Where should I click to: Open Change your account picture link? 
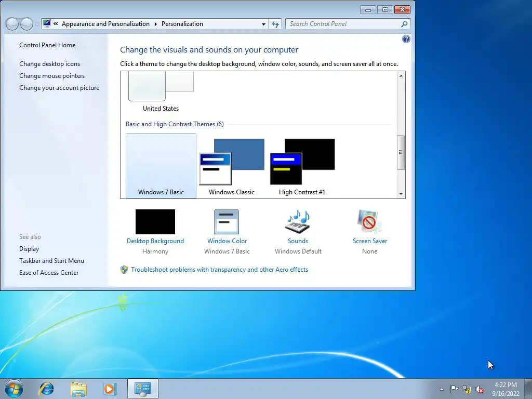[59, 87]
